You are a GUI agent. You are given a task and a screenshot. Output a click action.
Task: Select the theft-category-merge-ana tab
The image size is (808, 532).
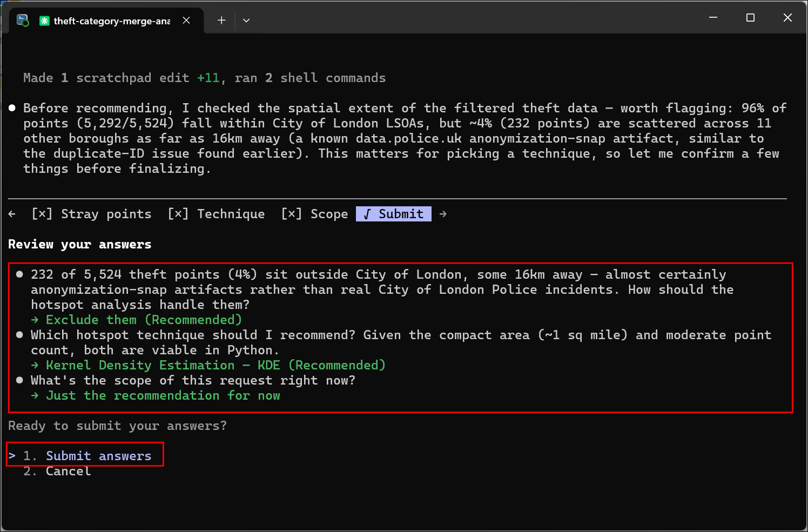click(106, 21)
